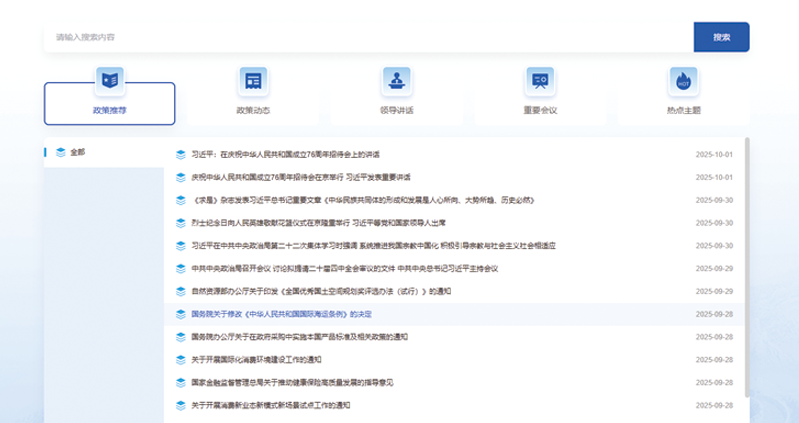Click the 热点主题 flame icon
This screenshot has width=799, height=423.
(684, 80)
